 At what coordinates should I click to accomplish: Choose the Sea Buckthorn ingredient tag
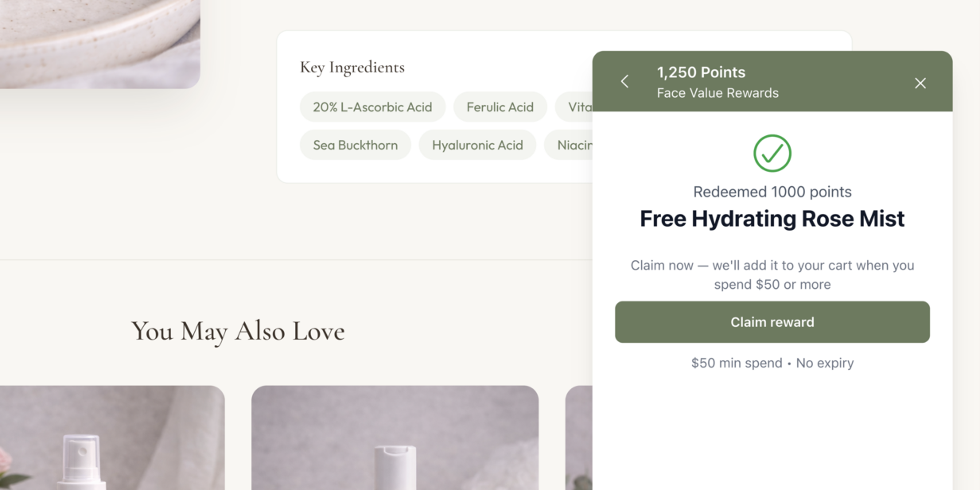pyautogui.click(x=355, y=145)
